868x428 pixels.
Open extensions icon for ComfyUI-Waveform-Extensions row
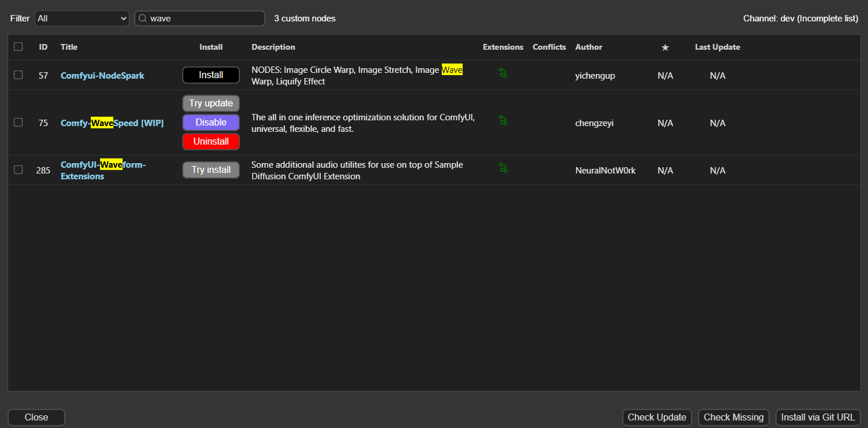(503, 168)
